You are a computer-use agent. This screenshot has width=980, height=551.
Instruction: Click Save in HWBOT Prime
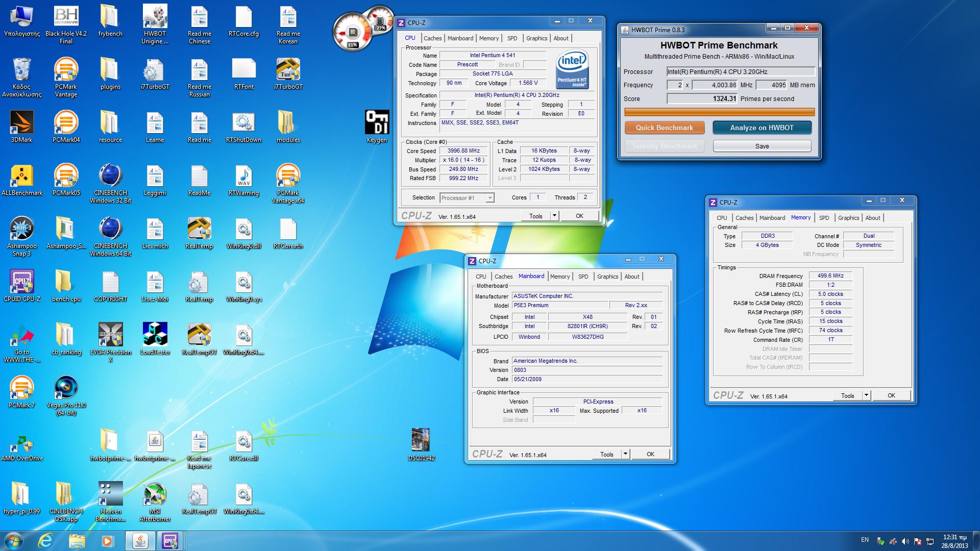tap(762, 146)
